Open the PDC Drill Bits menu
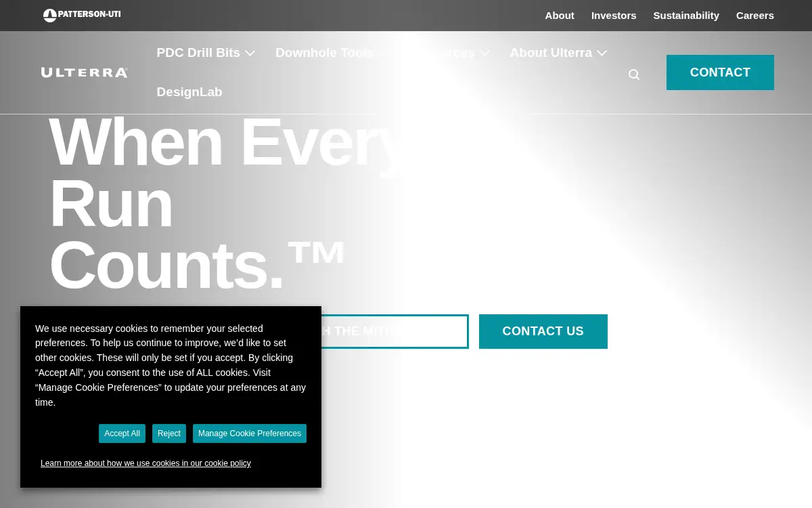The width and height of the screenshot is (812, 508). point(198,53)
